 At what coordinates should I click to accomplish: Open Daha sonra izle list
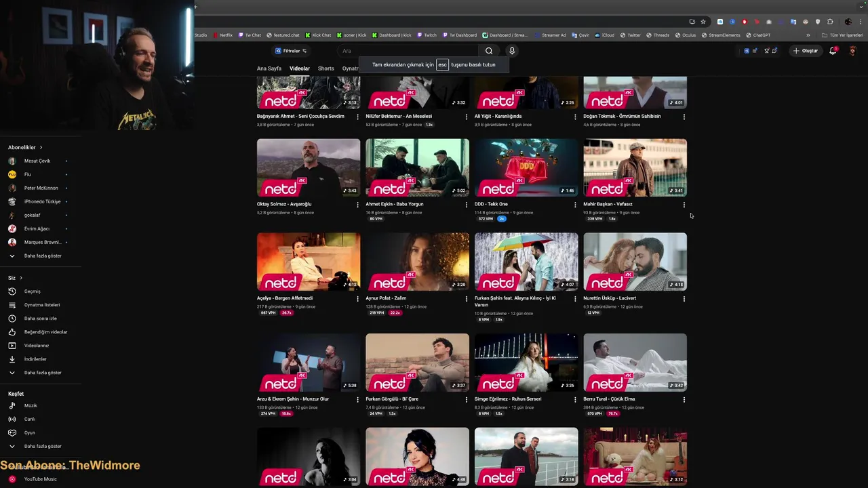pyautogui.click(x=41, y=319)
